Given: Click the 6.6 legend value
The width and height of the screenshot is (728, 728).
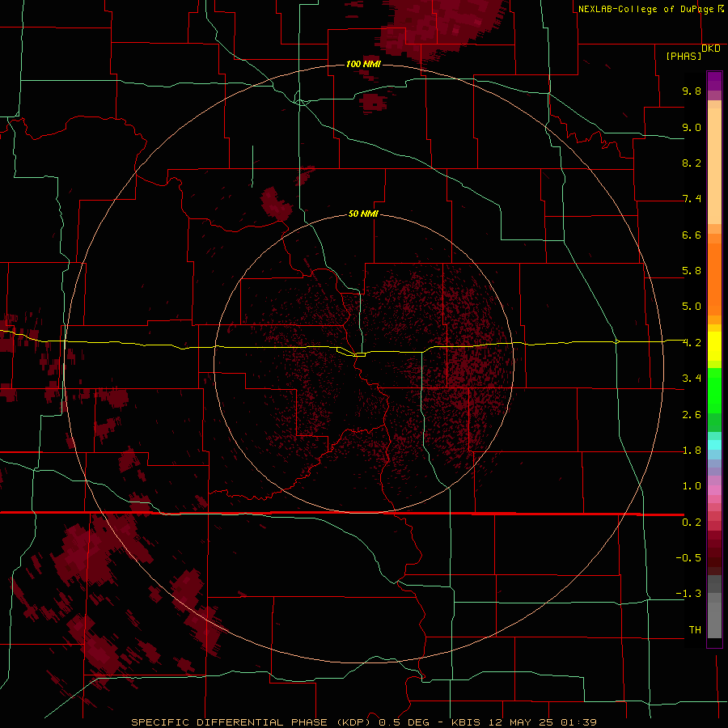Looking at the screenshot, I should coord(692,235).
